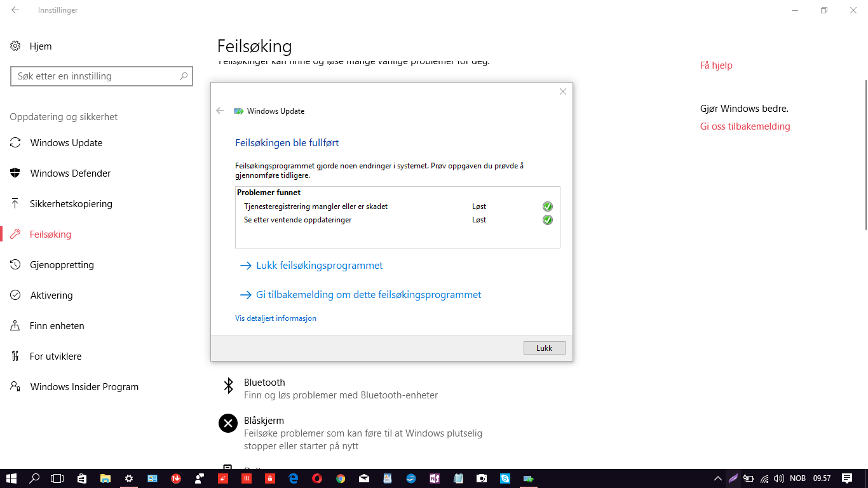This screenshot has width=868, height=488.
Task: Click the search magnifier in settings search box
Action: tap(184, 76)
